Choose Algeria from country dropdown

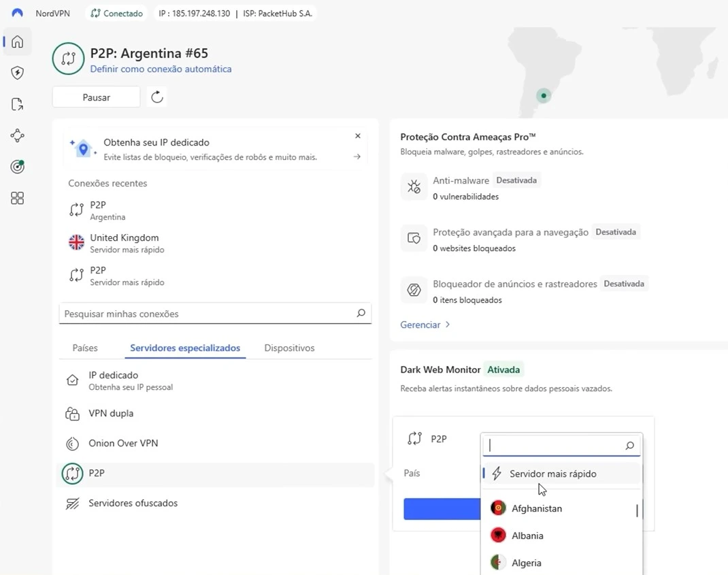(x=562, y=563)
